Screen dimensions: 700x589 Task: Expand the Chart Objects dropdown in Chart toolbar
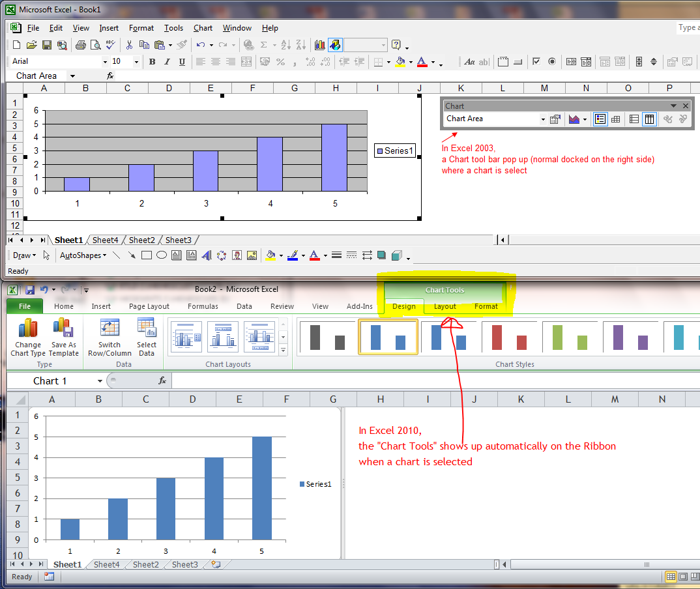click(543, 119)
